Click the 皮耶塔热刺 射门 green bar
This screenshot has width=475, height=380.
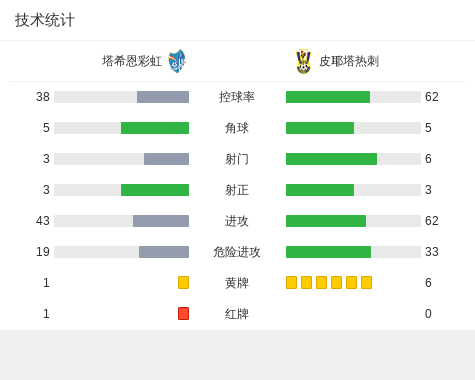pos(332,159)
